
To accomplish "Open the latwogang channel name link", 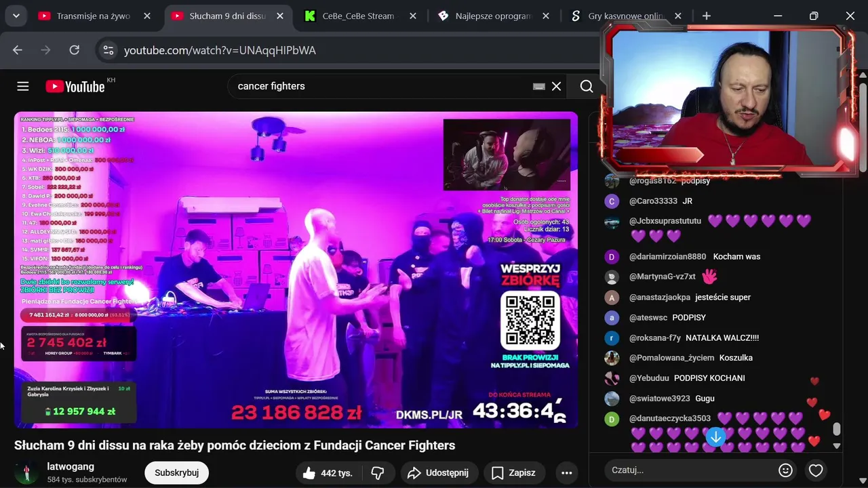I will (x=71, y=466).
